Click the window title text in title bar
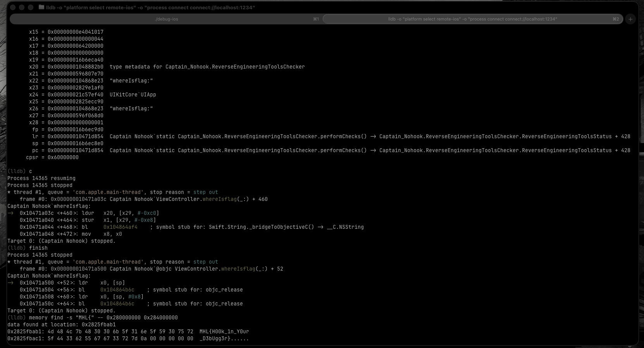The image size is (644, 348). [x=150, y=7]
